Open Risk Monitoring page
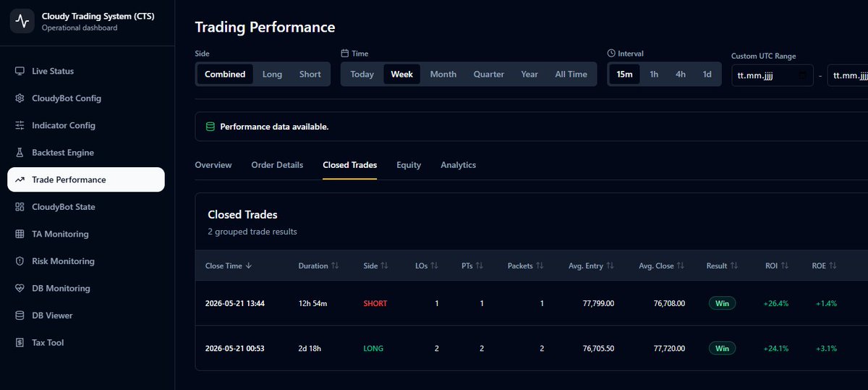Screen dimensions: 868x390 (x=86, y=261)
